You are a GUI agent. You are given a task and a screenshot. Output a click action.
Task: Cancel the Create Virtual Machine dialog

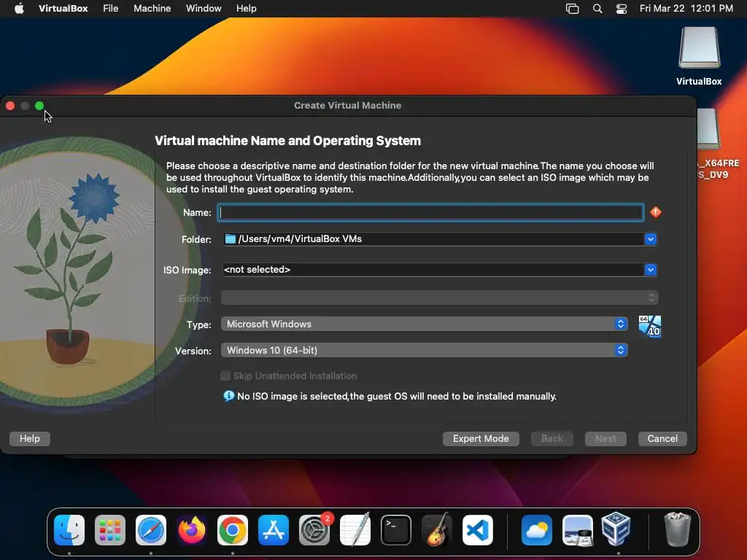coord(662,438)
